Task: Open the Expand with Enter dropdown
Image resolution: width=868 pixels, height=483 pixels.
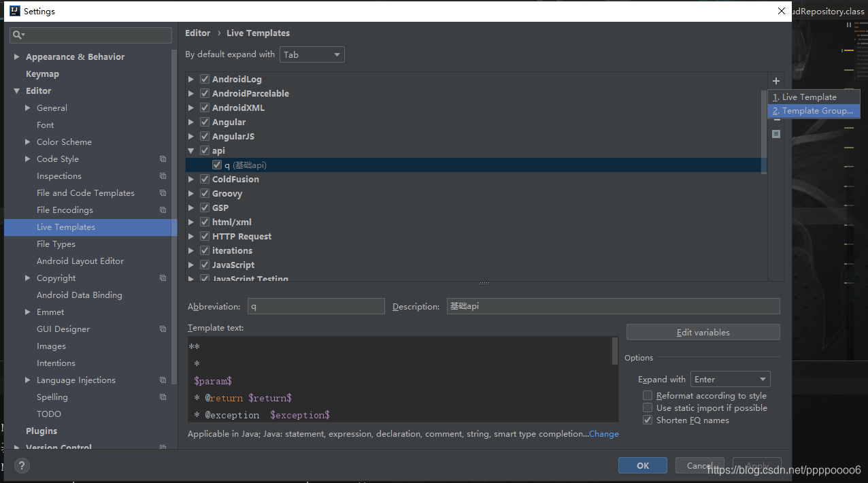Action: point(731,380)
